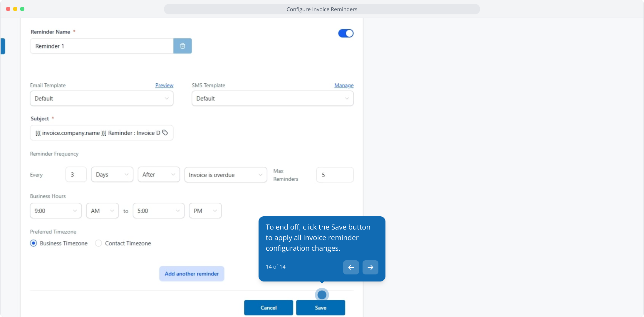
Task: Open the SMS Template dropdown
Action: point(272,98)
